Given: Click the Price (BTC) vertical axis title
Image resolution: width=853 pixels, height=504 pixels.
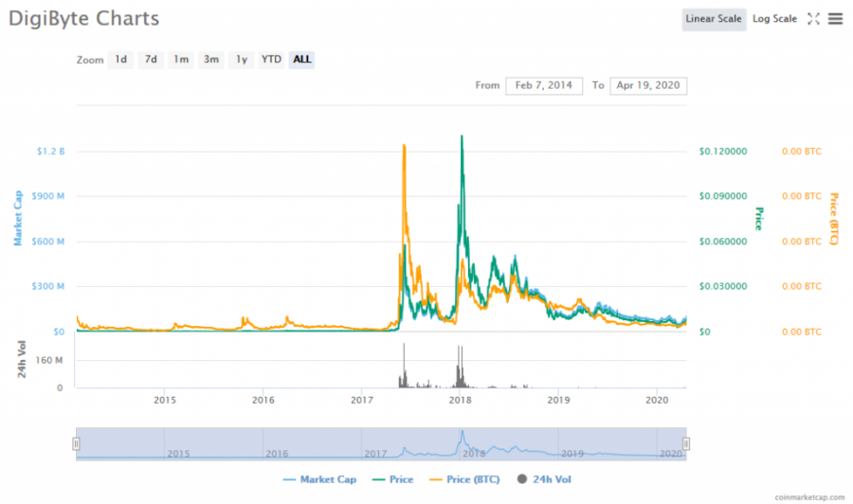Looking at the screenshot, I should (834, 219).
